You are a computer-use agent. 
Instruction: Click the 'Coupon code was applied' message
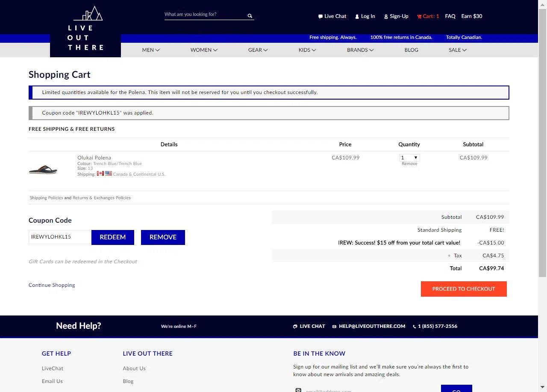point(269,113)
